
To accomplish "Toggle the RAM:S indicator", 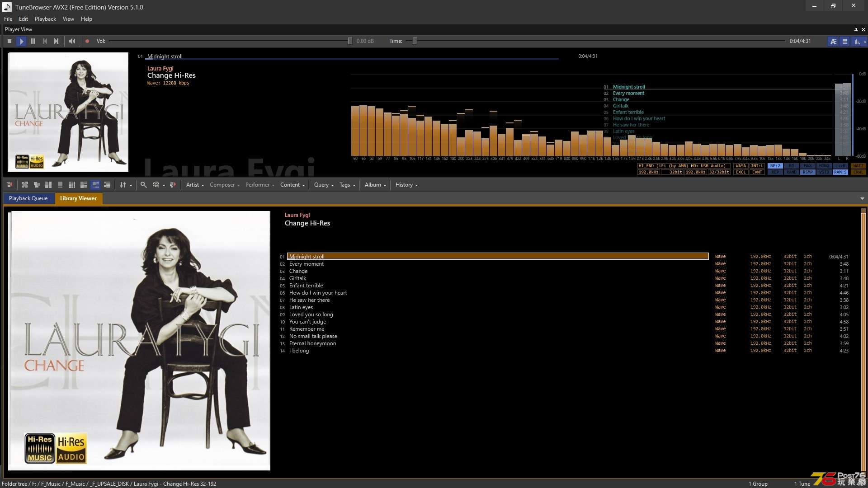I will [x=840, y=172].
